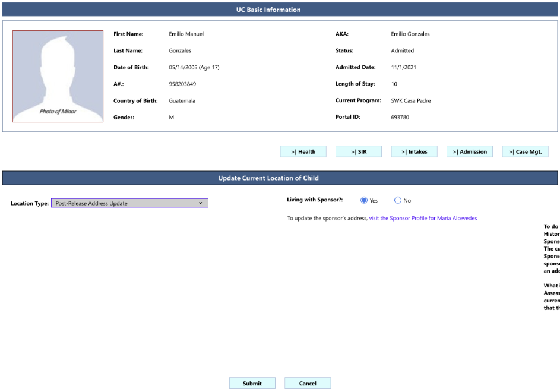
Task: Open the Health section button
Action: point(303,151)
